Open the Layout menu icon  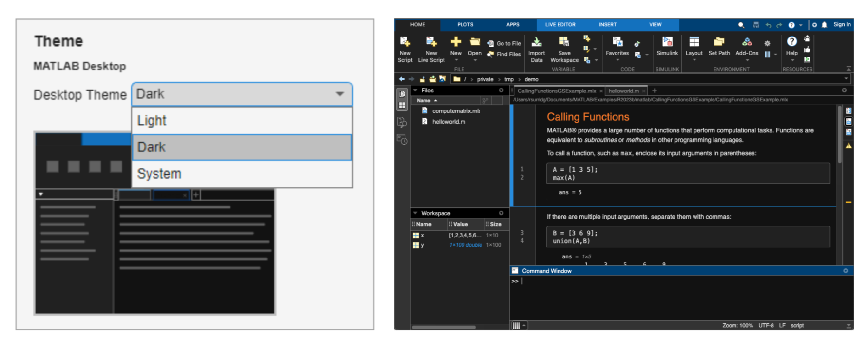694,42
